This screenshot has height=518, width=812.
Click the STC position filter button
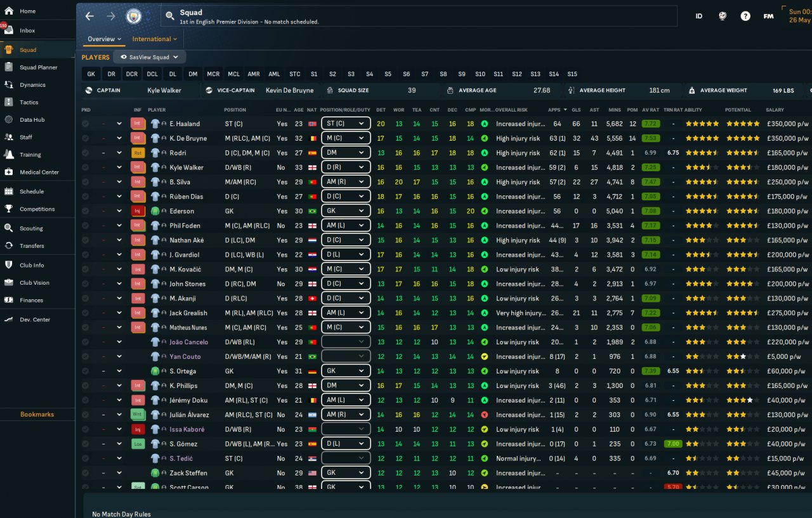(295, 74)
